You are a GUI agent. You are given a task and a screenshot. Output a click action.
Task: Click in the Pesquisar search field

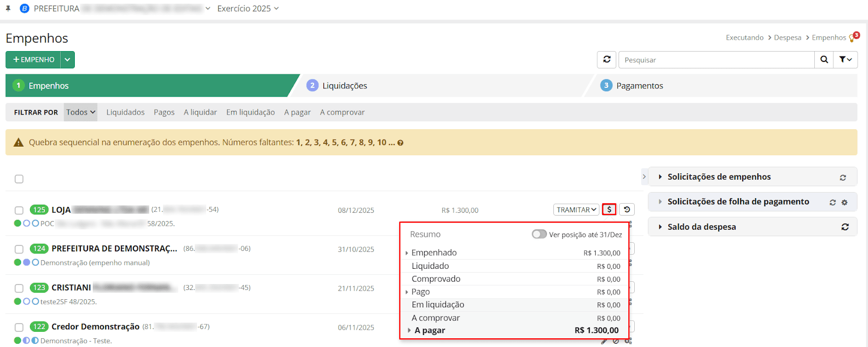716,60
